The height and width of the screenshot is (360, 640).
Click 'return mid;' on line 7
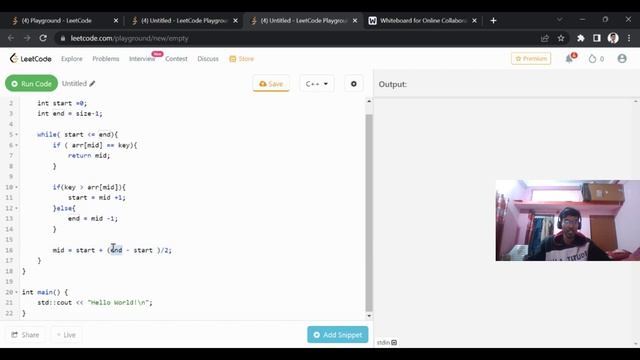[x=89, y=156]
